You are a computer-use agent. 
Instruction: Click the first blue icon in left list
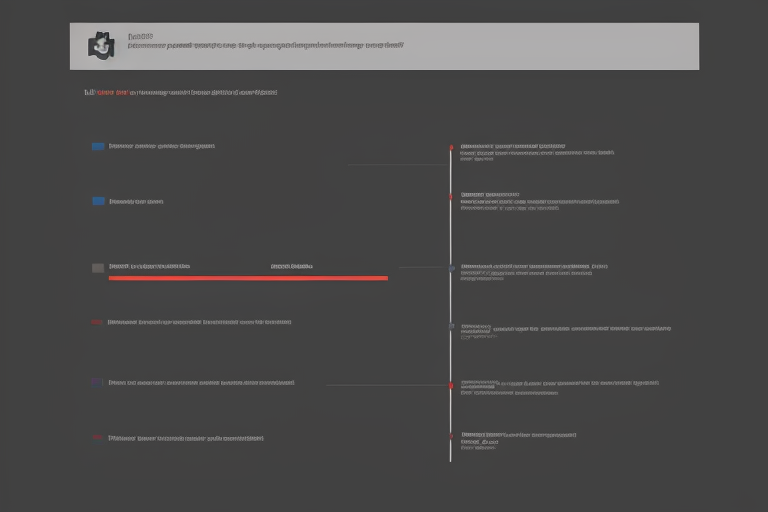point(98,146)
